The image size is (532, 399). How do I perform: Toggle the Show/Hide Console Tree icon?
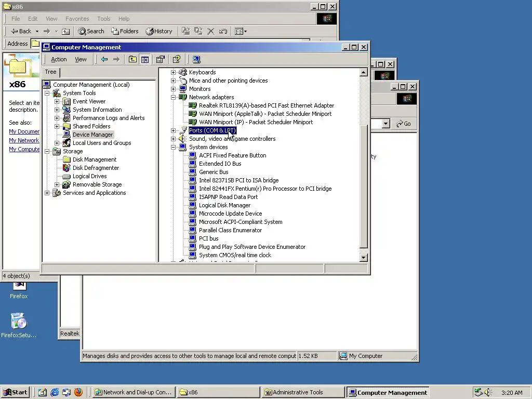coord(145,59)
